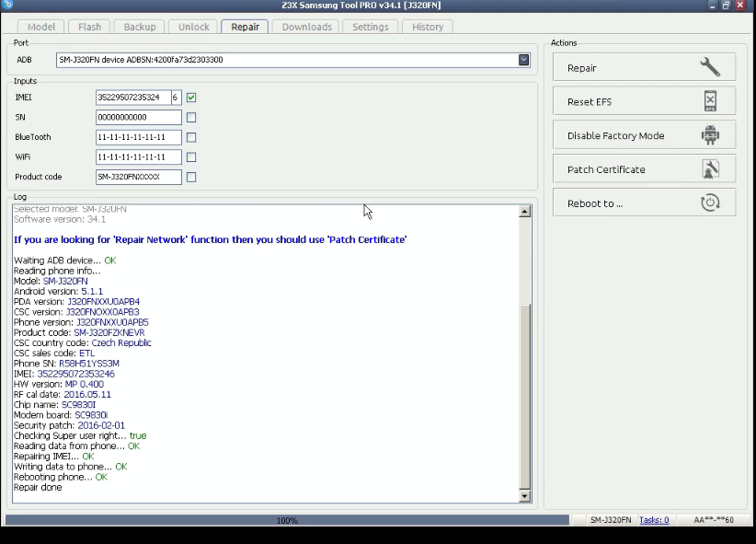Viewport: 756px width, 544px height.
Task: Enable the WiFi checkbox
Action: click(x=191, y=157)
